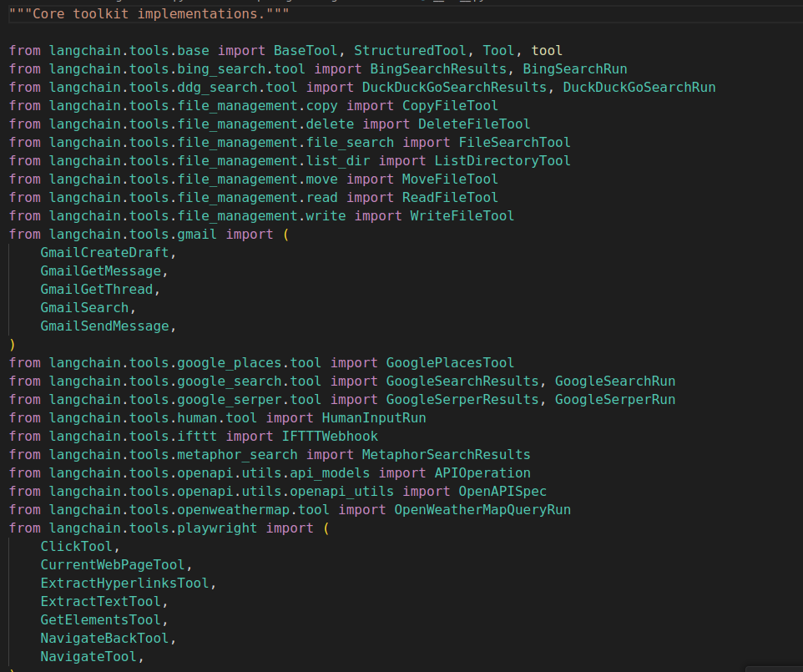Place cursor on CopyFileTool
Image resolution: width=803 pixels, height=672 pixels.
[x=450, y=106]
